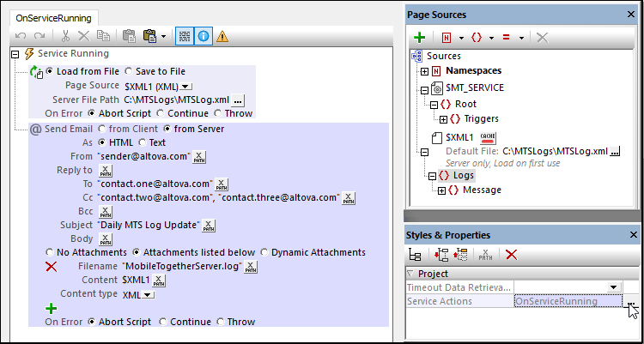Viewport: 644px width, 344px height.
Task: Expand the Namespaces tree node
Action: click(424, 70)
